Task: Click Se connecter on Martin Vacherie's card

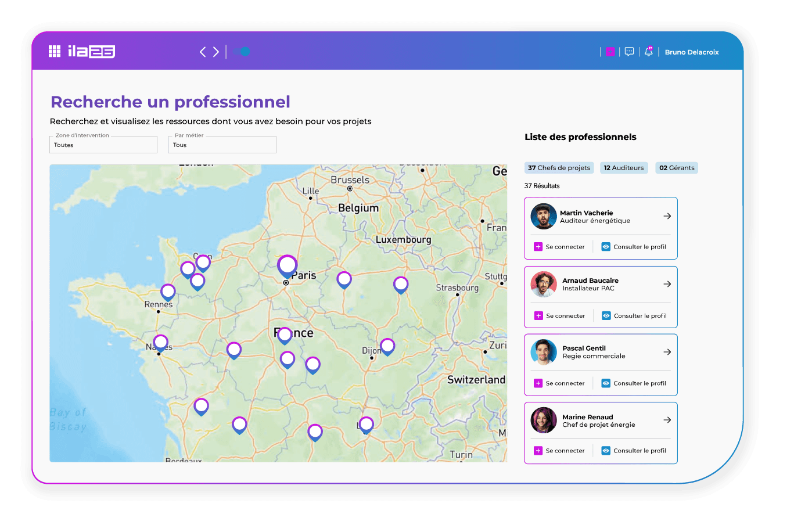Action: coord(559,247)
